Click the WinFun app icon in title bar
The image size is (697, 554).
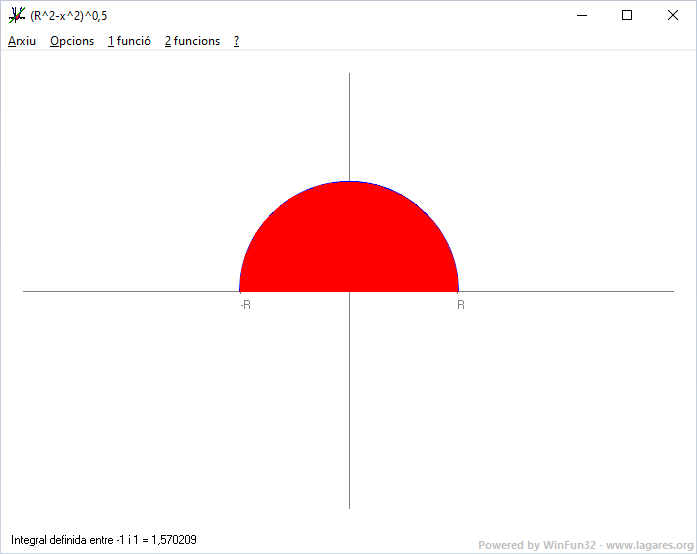tap(16, 15)
